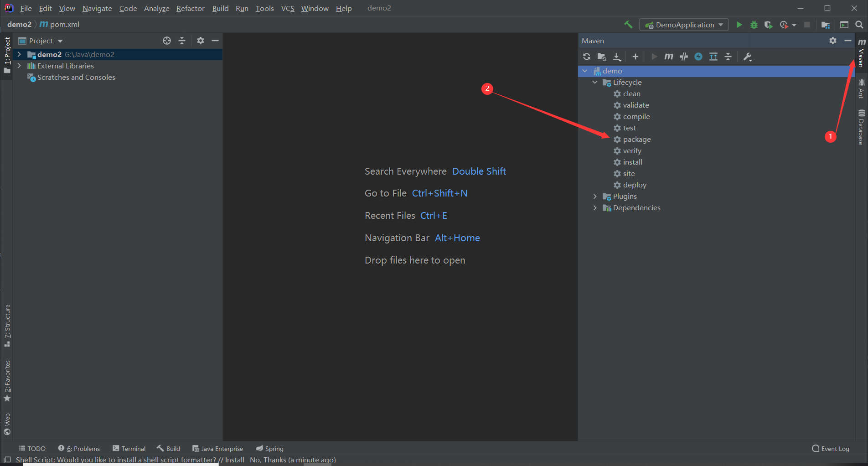Open the Problems tool window
The width and height of the screenshot is (868, 466).
(79, 449)
